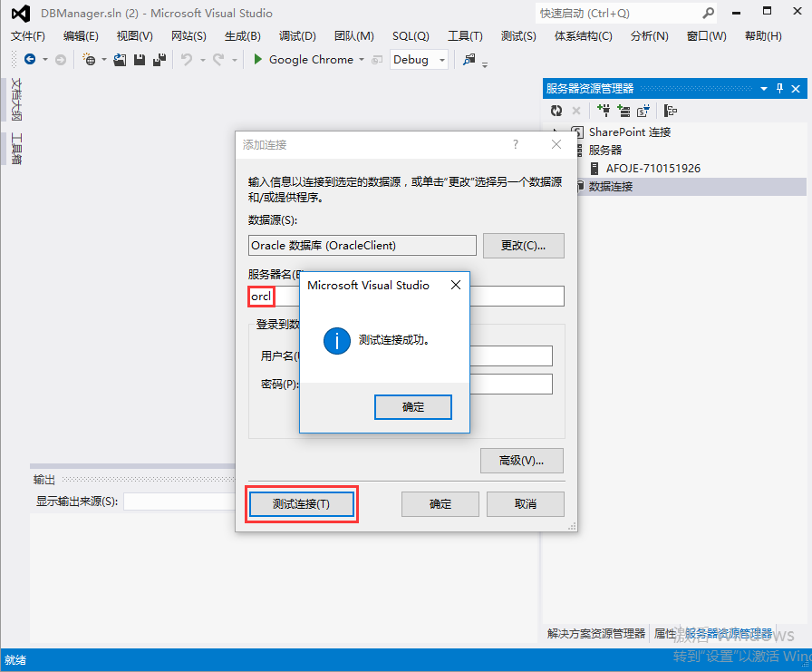Open the Save All icon on toolbar
The width and height of the screenshot is (812, 672).
tap(160, 58)
